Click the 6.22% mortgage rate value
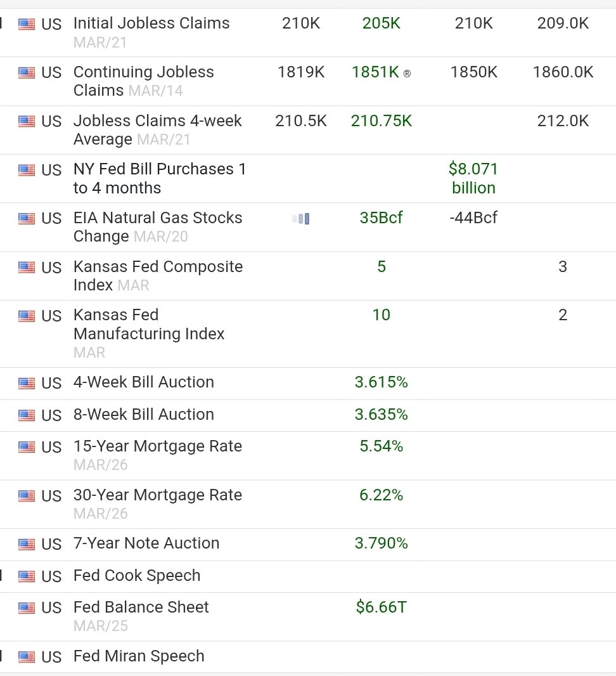 [x=382, y=495]
